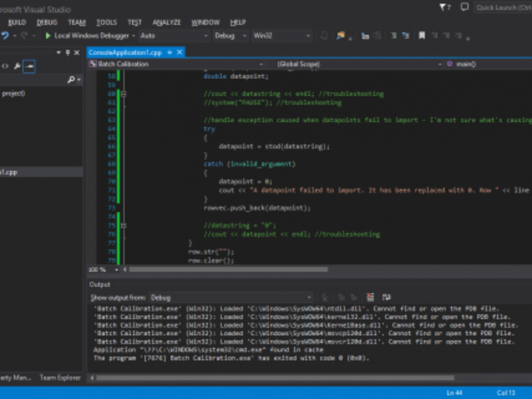Image resolution: width=532 pixels, height=399 pixels.
Task: Open the notifications flag icon
Action: [445, 8]
